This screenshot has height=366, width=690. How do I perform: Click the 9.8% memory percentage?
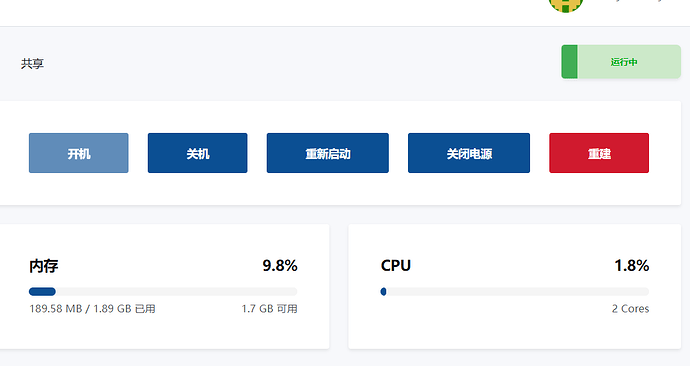point(280,266)
